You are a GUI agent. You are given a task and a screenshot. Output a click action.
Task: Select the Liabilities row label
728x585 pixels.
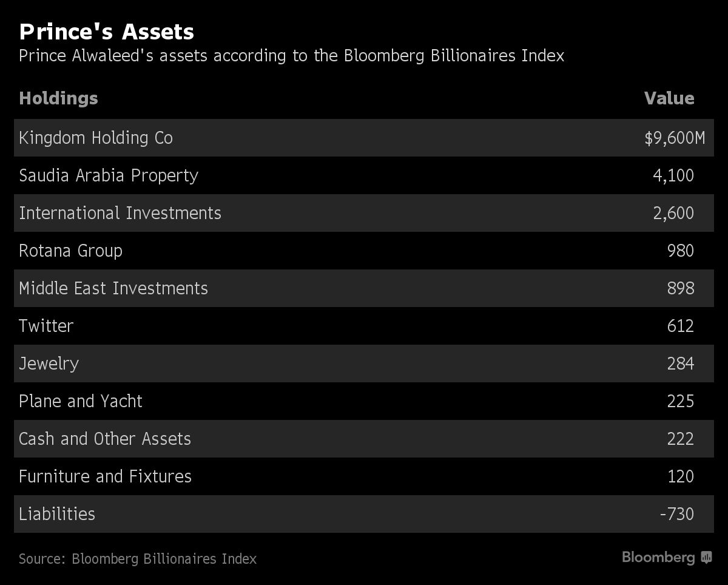click(57, 515)
